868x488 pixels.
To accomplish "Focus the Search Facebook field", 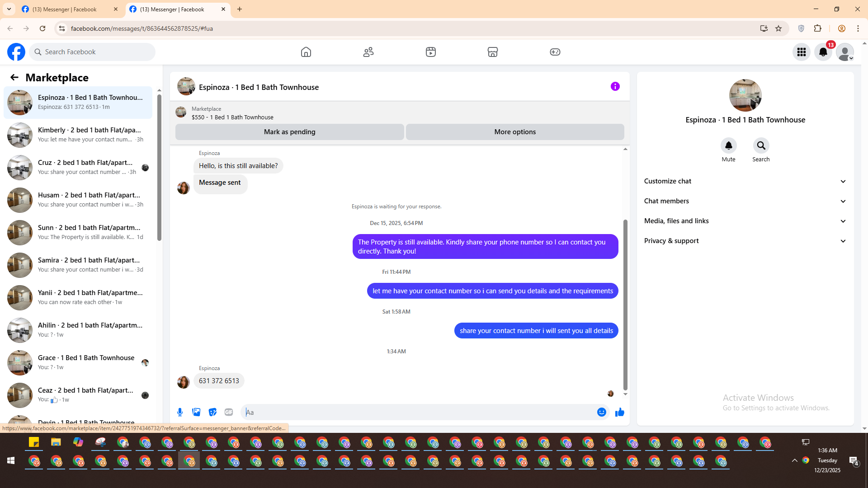I will [x=92, y=52].
